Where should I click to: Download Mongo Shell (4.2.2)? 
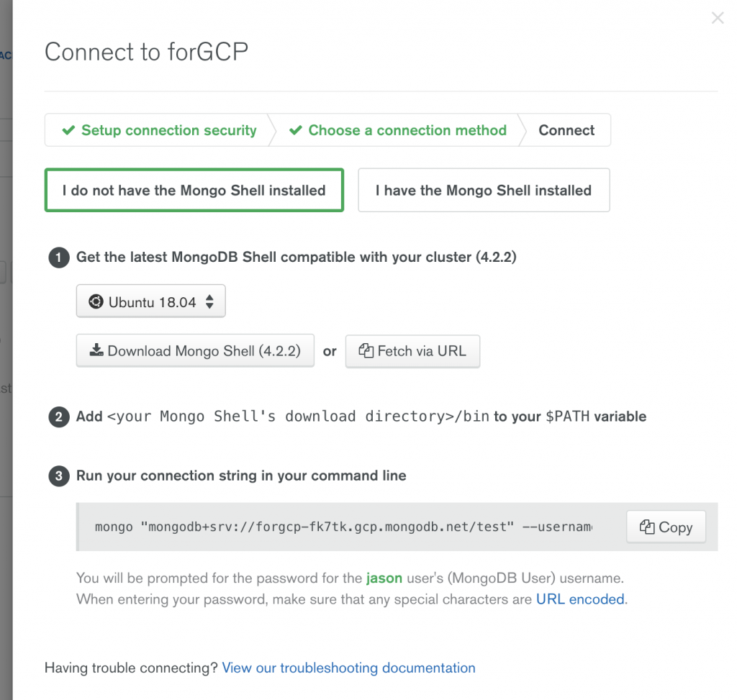(x=195, y=350)
